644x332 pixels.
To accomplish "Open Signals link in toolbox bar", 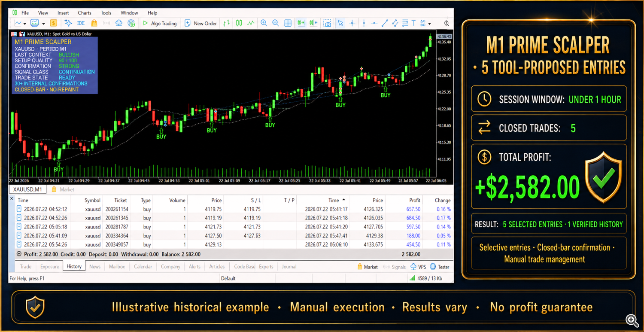I will [x=395, y=267].
